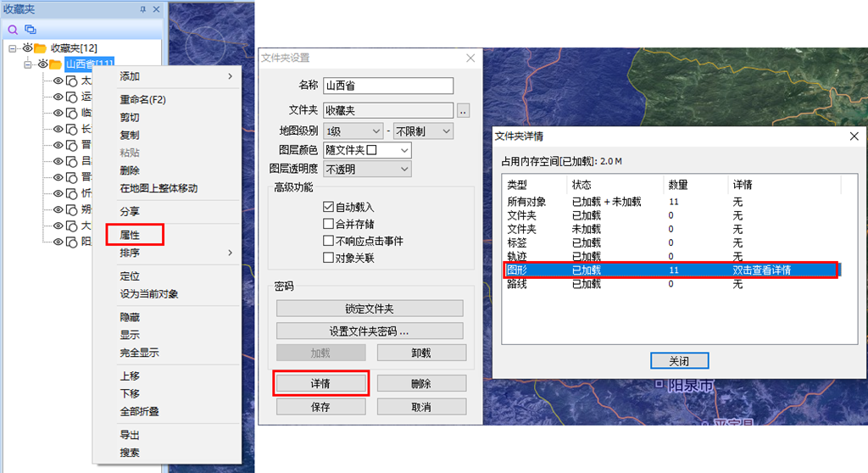This screenshot has width=868, height=473.
Task: Click the polygon shape icon of the last tree item
Action: pos(72,242)
